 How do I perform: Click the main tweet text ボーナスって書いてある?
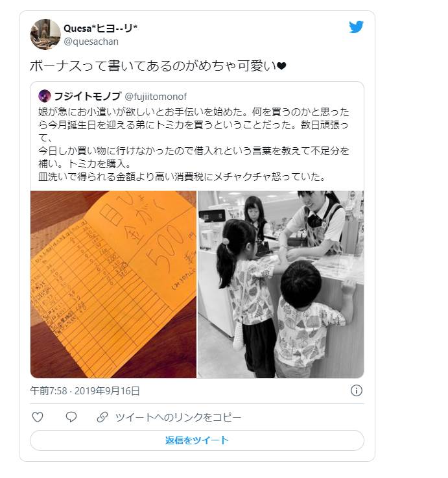coord(100,66)
